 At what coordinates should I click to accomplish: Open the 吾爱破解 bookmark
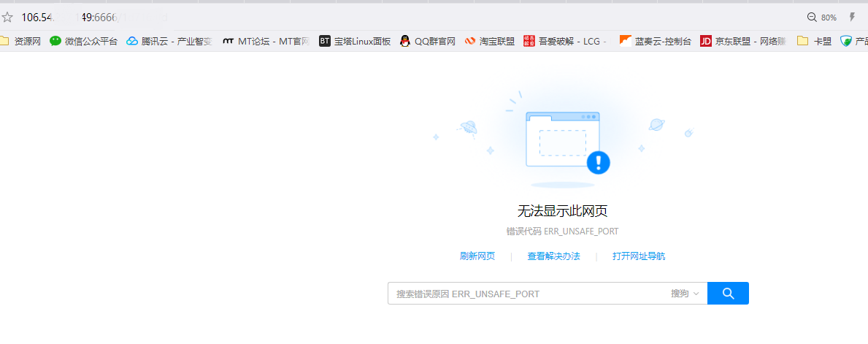(x=565, y=41)
